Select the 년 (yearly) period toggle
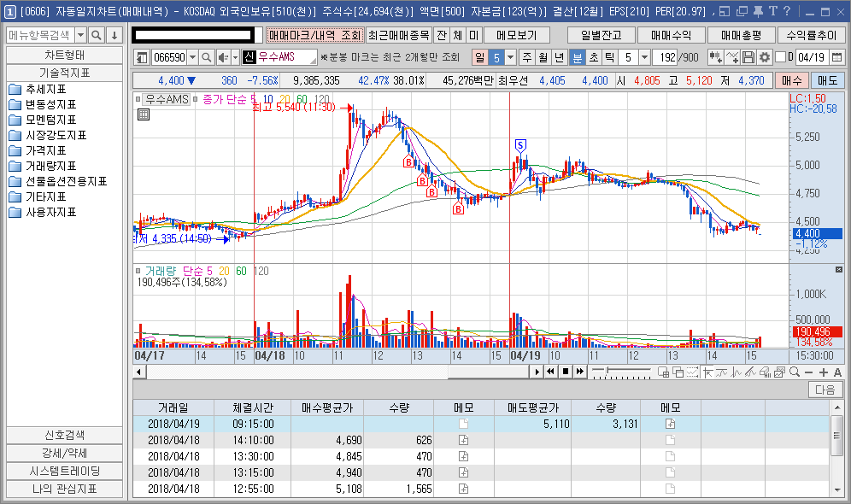Screen dimensions: 851x504 [x=560, y=57]
